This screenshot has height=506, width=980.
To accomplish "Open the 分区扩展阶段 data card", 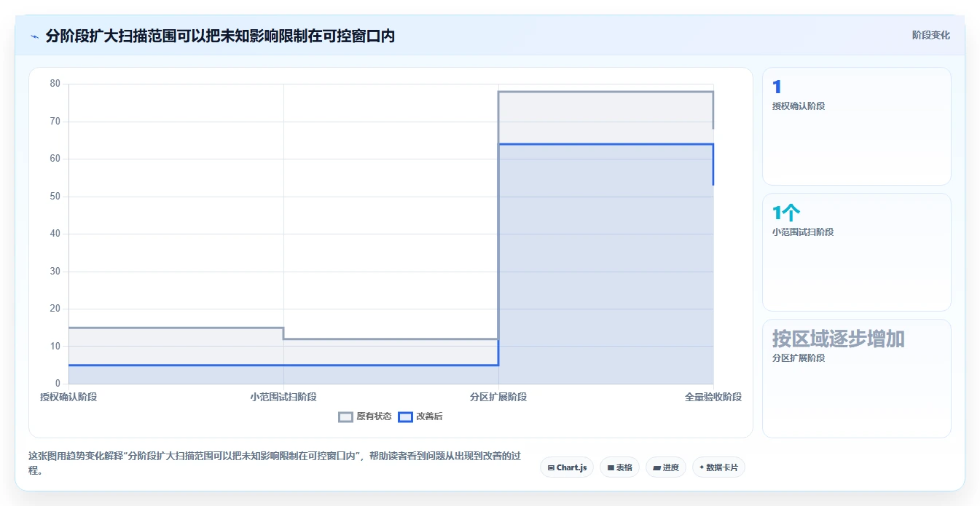I will point(857,379).
